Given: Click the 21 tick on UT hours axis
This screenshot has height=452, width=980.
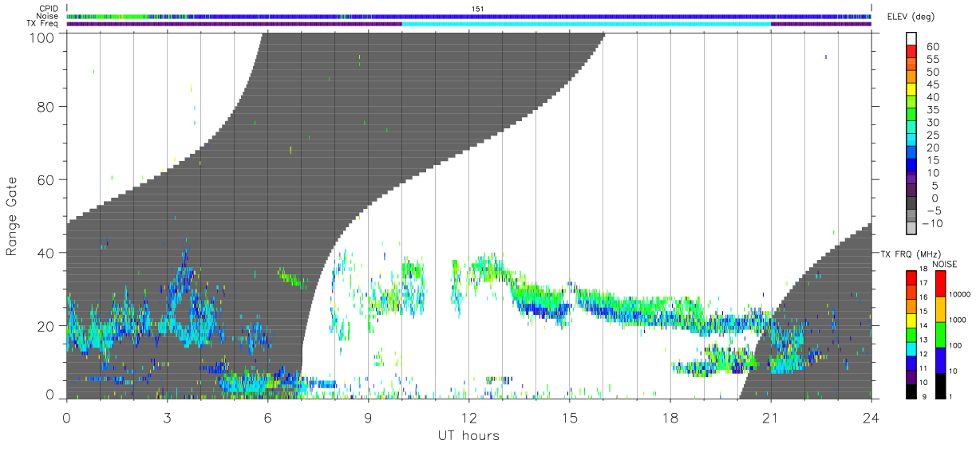Looking at the screenshot, I should [x=771, y=417].
